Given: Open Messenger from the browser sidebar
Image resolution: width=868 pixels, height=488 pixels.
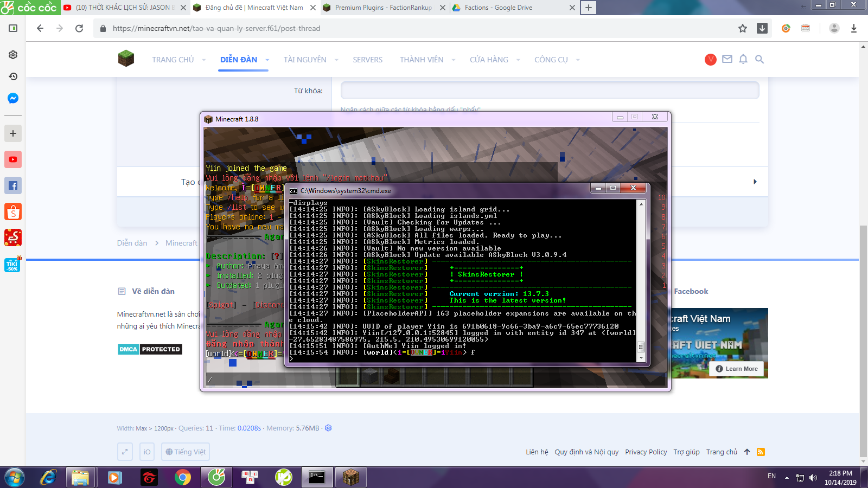Looking at the screenshot, I should [x=13, y=98].
